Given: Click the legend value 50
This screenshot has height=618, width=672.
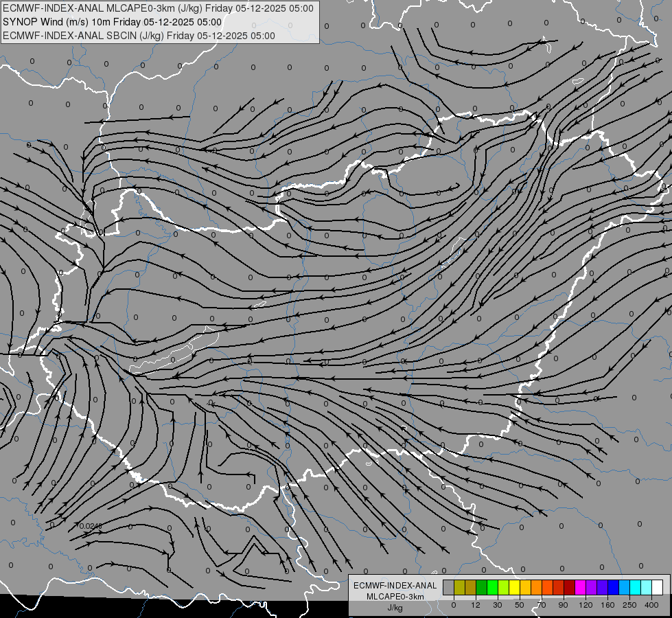Looking at the screenshot, I should coord(520,605).
